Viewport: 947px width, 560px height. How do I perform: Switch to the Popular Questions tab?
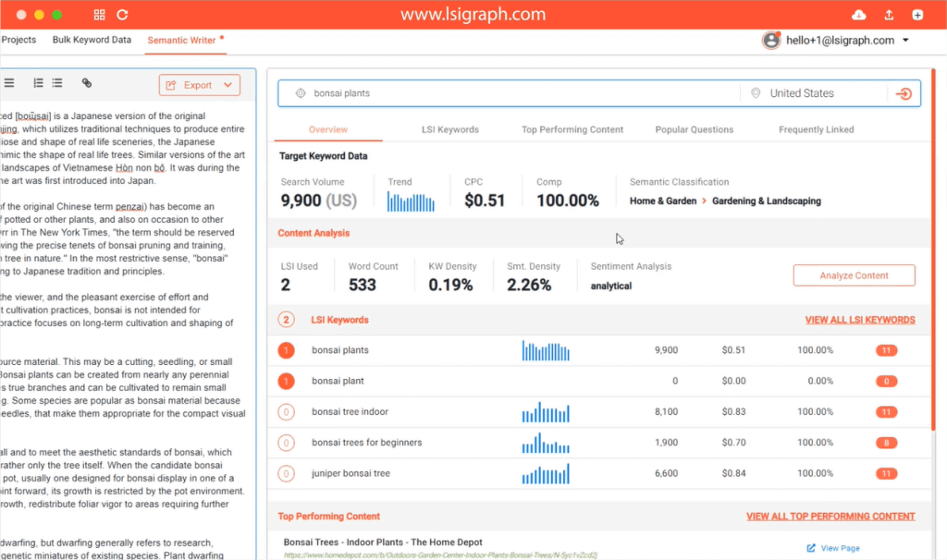coord(694,129)
